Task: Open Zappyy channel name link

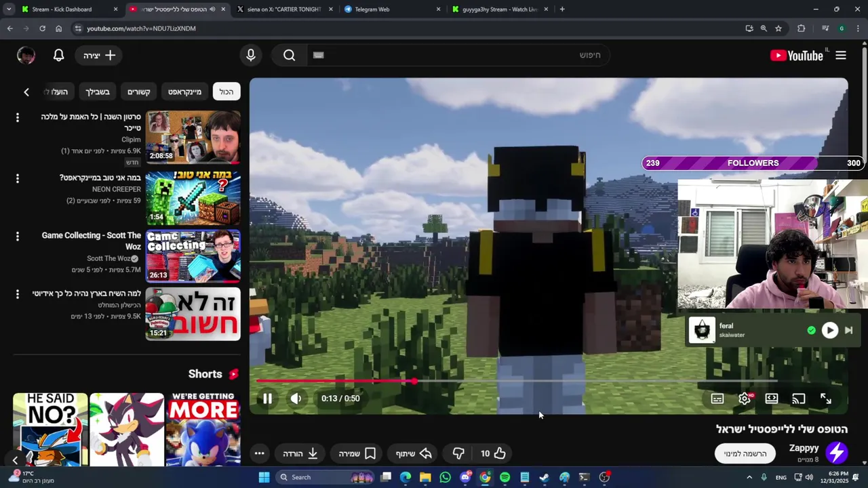Action: 804,448
